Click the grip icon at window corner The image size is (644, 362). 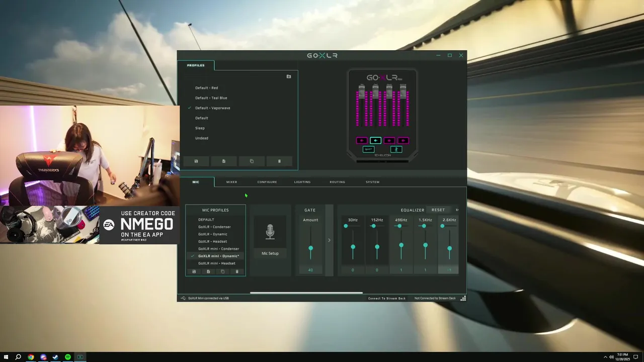(x=463, y=298)
